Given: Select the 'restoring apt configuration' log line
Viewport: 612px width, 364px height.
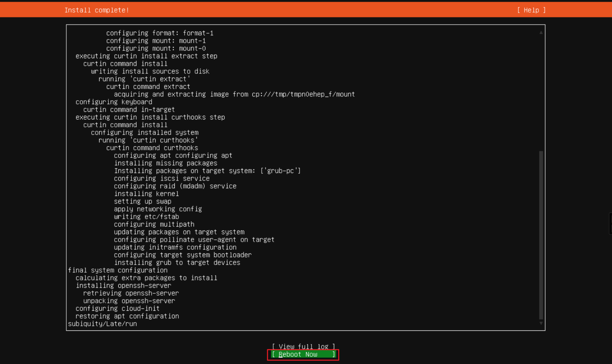Looking at the screenshot, I should 127,316.
